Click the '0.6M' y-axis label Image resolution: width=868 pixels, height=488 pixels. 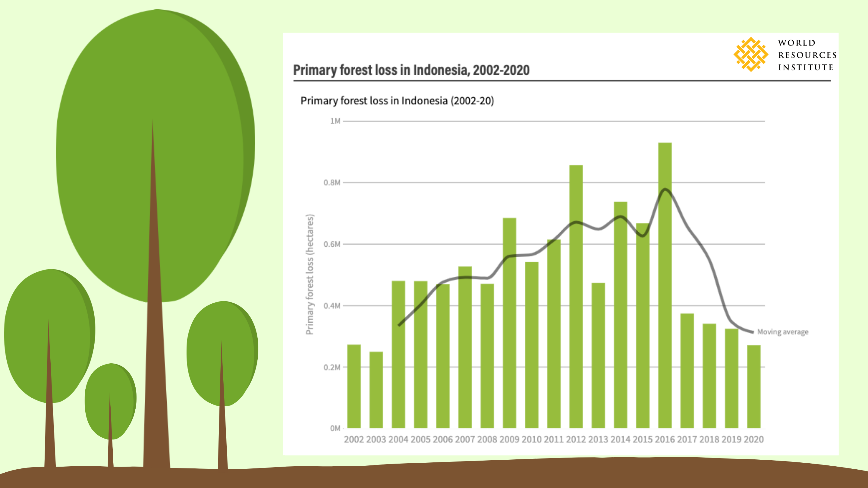click(332, 244)
